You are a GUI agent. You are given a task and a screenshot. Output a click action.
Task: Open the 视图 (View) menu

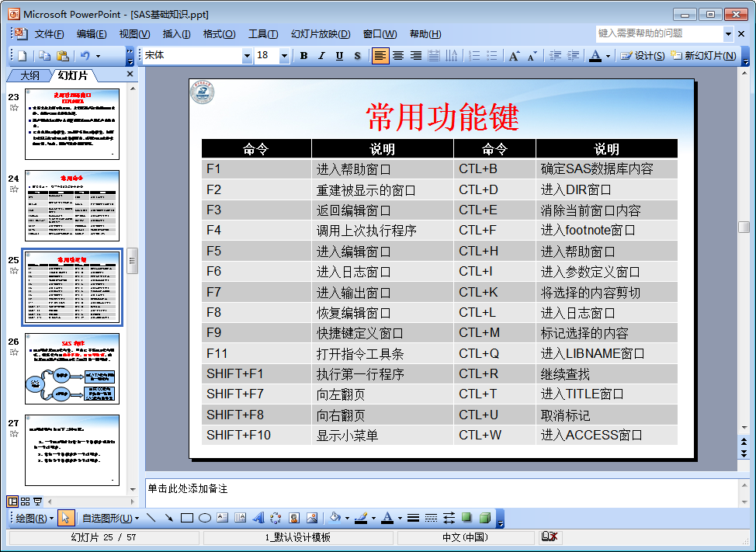coord(134,34)
